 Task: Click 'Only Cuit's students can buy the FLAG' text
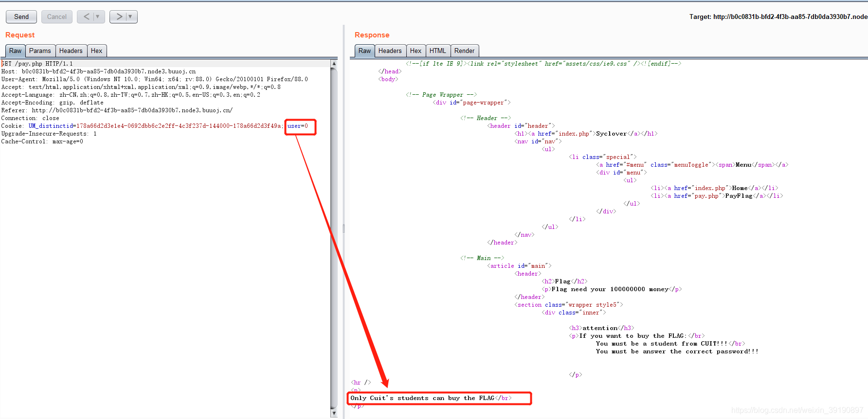point(422,398)
